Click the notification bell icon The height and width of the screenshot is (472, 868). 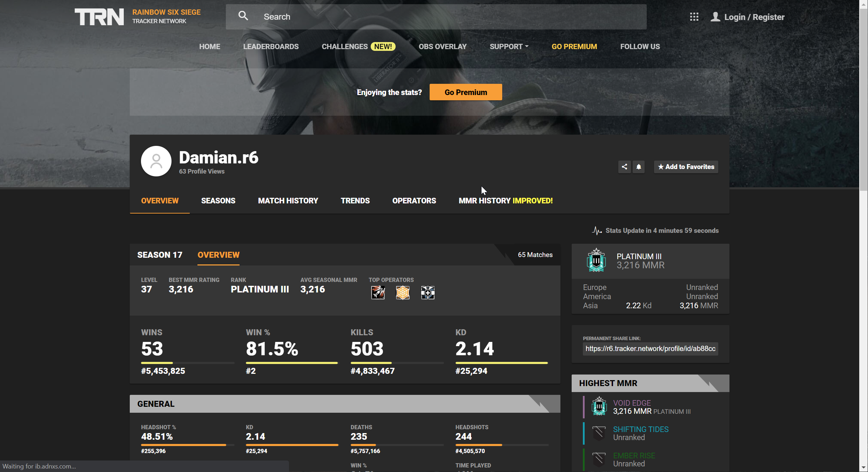click(639, 167)
